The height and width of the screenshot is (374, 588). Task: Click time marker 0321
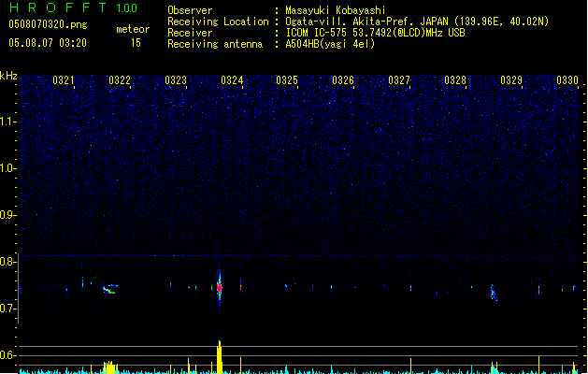[64, 79]
